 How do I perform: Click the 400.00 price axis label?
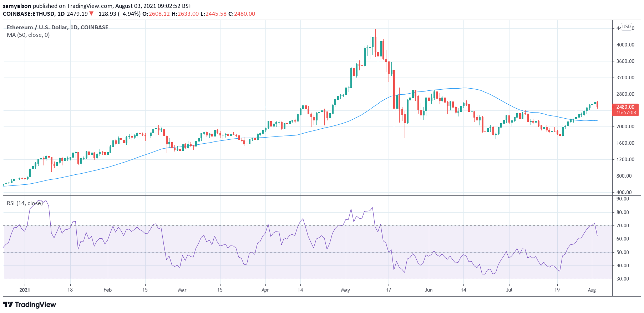tap(624, 192)
